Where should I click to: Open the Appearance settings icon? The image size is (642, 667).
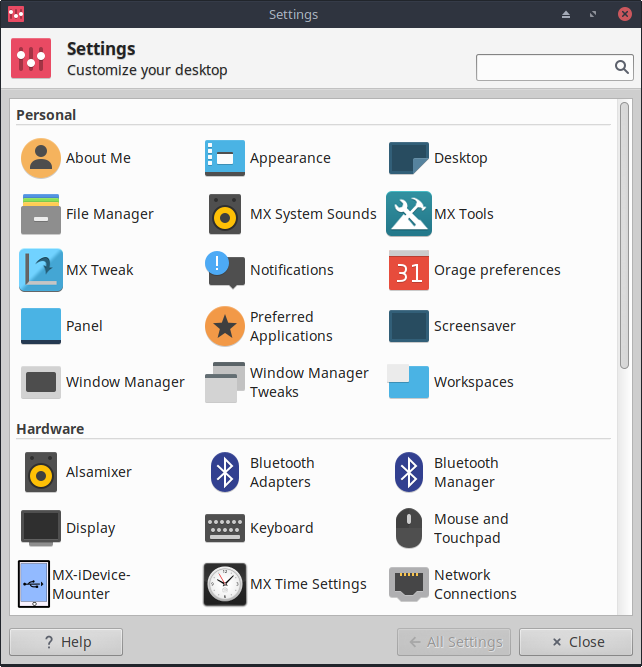(x=225, y=158)
